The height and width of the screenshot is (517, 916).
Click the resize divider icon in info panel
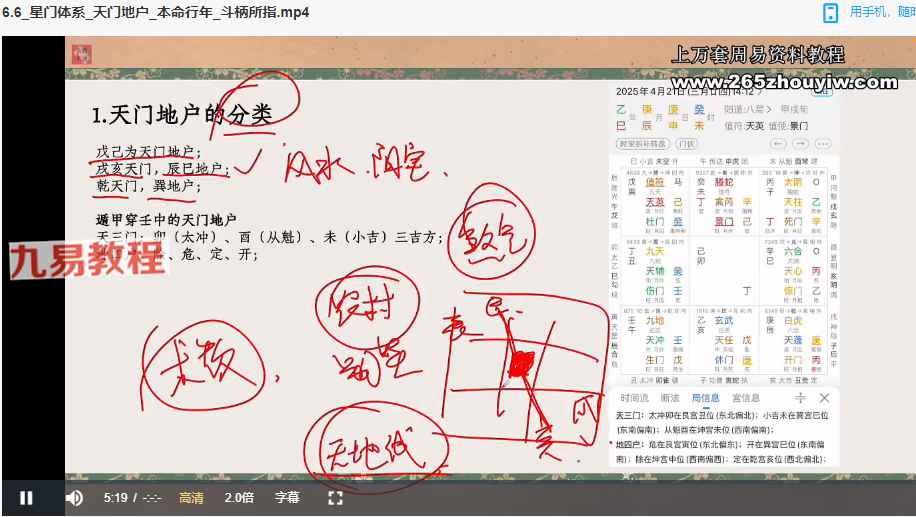[800, 397]
